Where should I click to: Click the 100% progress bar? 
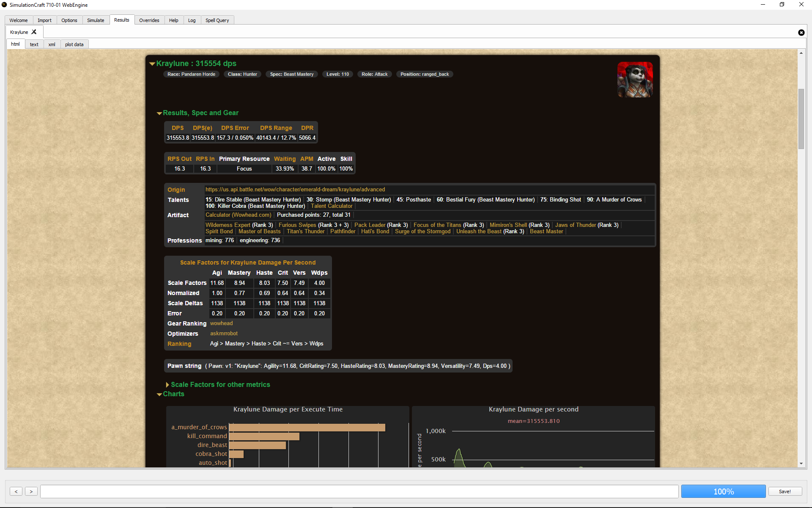[x=723, y=491]
